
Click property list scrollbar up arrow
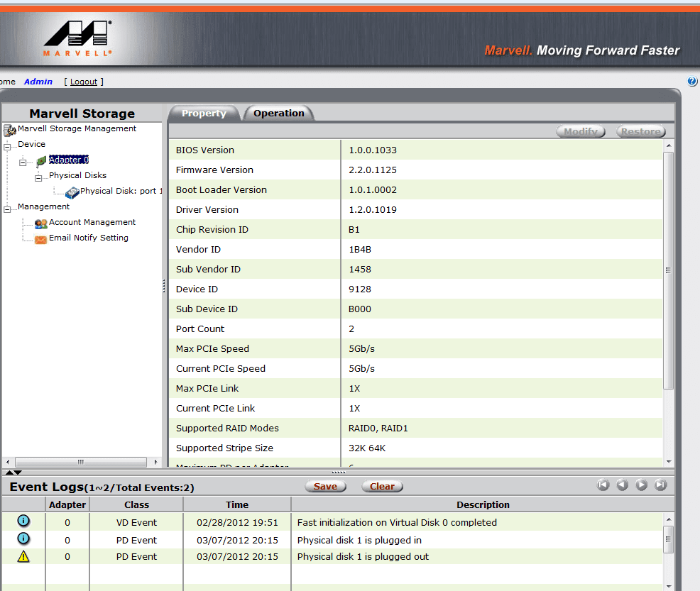[668, 145]
